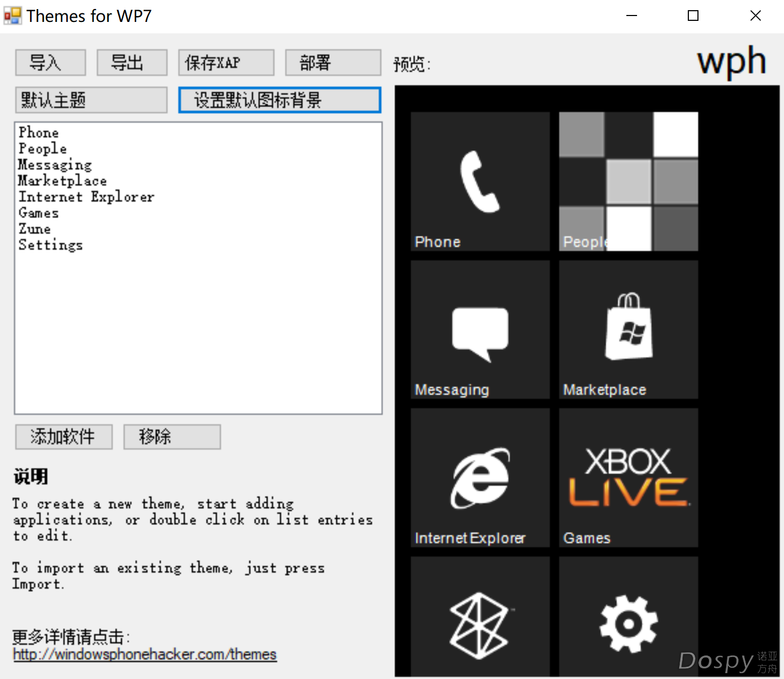Image resolution: width=784 pixels, height=679 pixels.
Task: Maximize the Themes for WP7 window
Action: (693, 16)
